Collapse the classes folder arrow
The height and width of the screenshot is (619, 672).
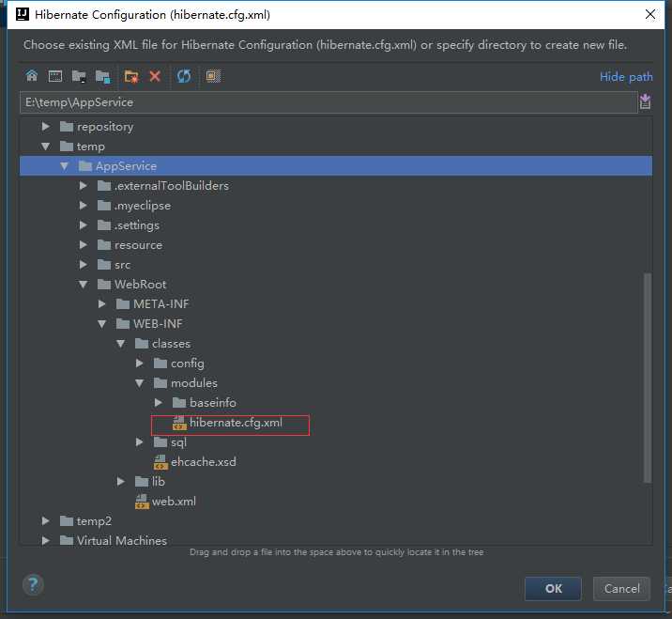[121, 344]
